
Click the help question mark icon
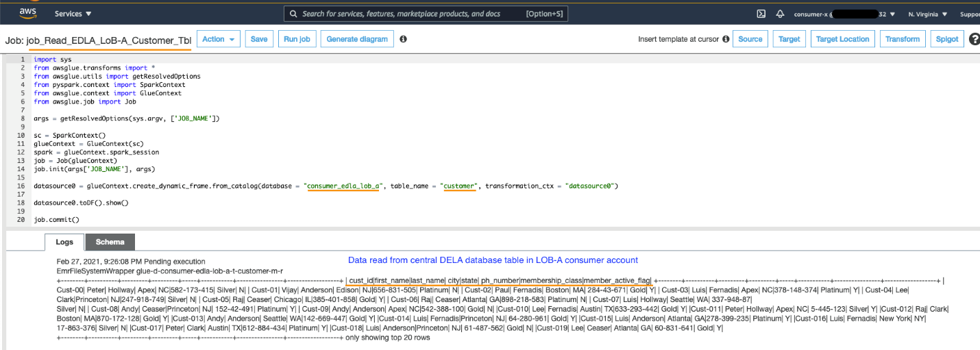pos(974,39)
